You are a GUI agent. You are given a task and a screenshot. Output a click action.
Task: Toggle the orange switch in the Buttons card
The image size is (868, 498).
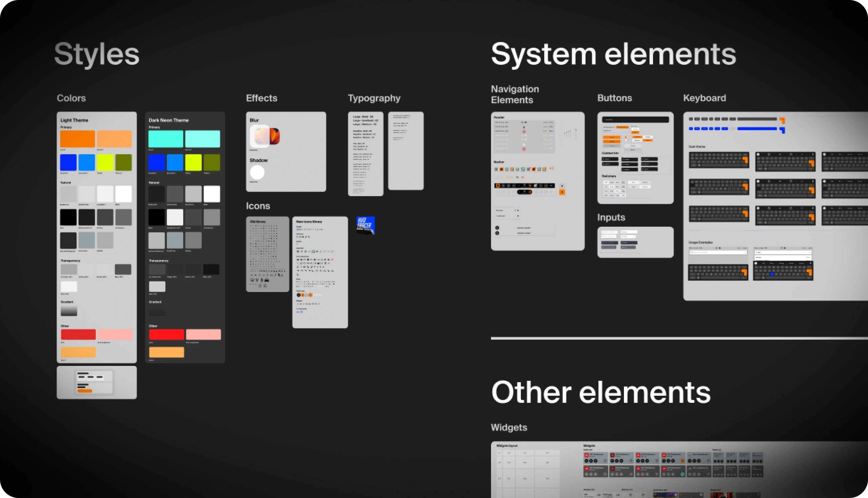627,137
